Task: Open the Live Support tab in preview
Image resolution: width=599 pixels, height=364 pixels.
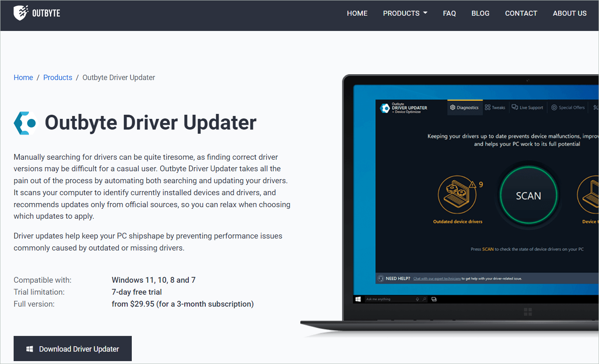Action: pyautogui.click(x=528, y=107)
